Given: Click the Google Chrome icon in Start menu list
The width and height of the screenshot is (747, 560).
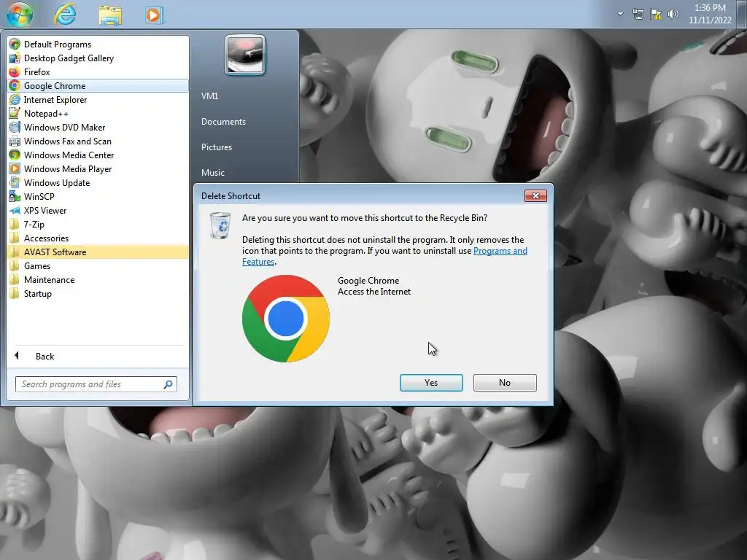Looking at the screenshot, I should coord(15,86).
